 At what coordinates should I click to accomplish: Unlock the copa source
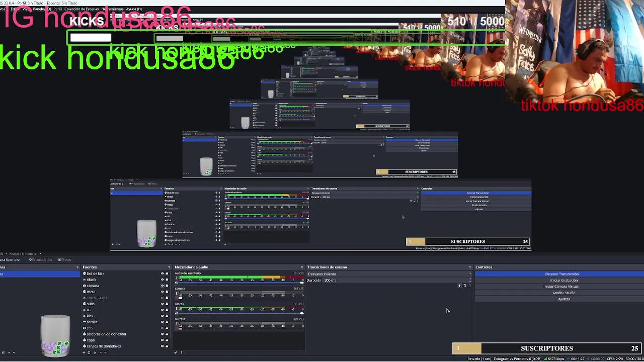click(x=167, y=340)
